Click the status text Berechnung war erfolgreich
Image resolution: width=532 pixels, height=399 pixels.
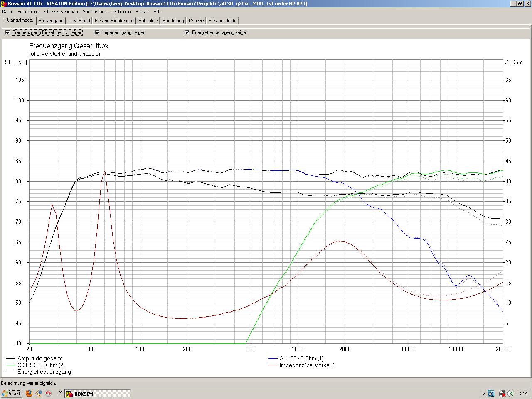click(x=28, y=383)
